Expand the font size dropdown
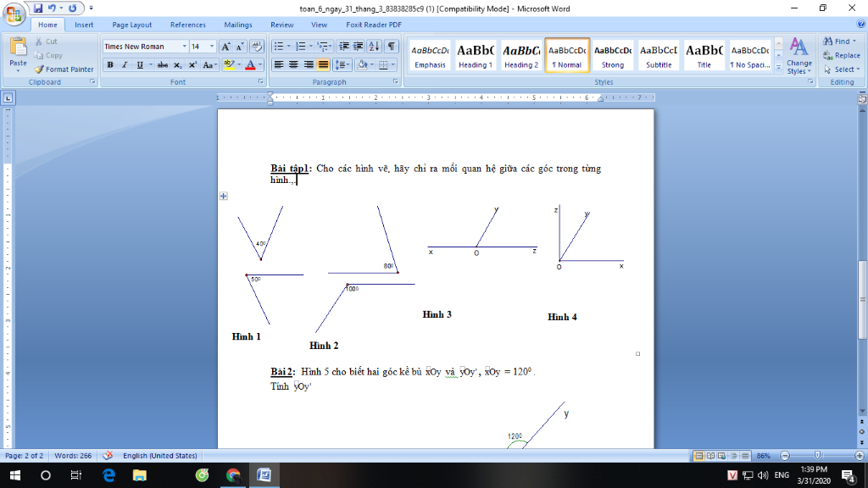 pyautogui.click(x=211, y=47)
